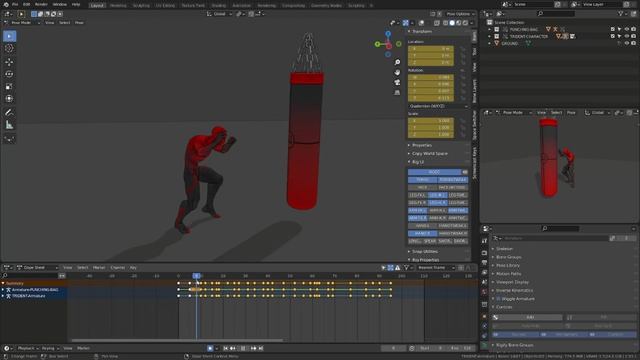Screen dimensions: 640x360
Task: Activate the Move tool
Action: point(9,62)
